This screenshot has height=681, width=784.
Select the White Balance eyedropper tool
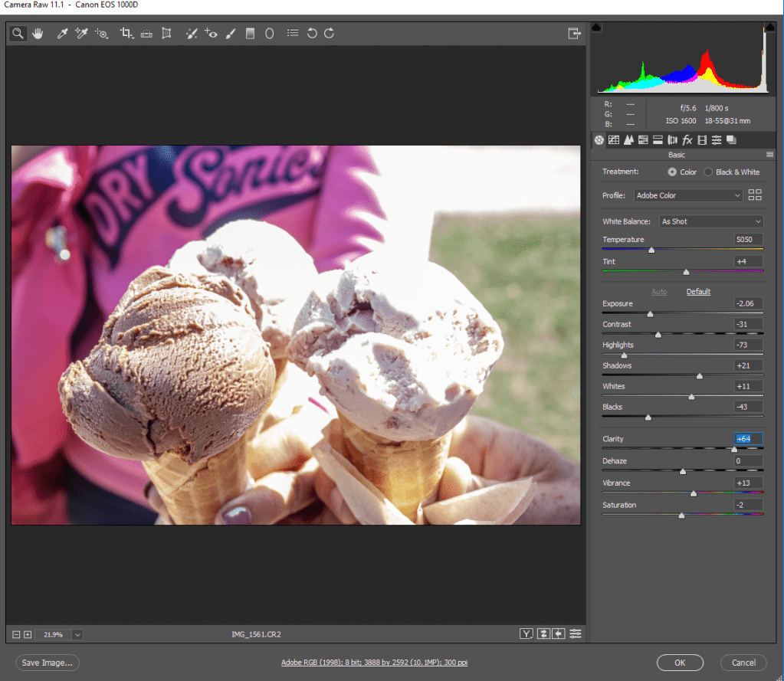tap(64, 34)
